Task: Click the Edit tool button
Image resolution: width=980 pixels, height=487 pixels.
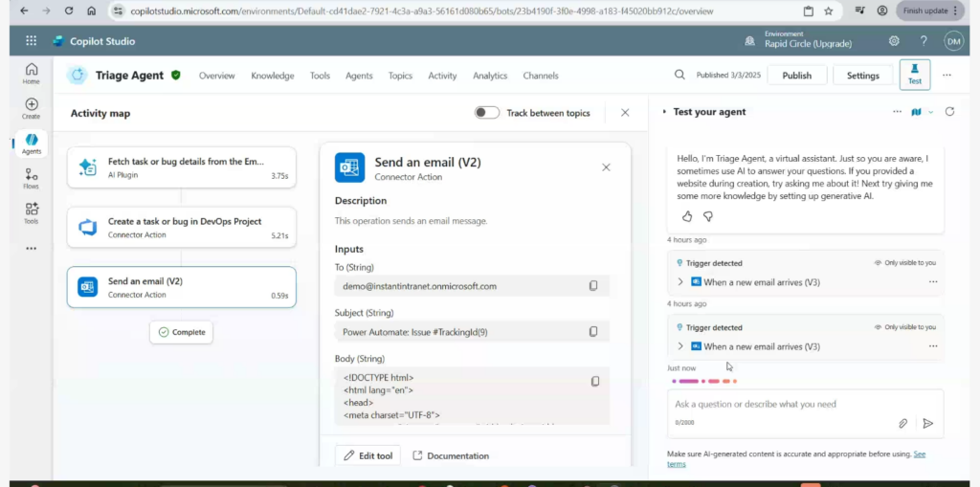Action: (x=368, y=455)
